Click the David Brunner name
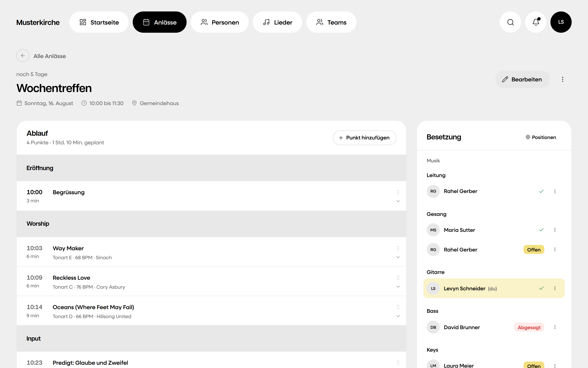The width and height of the screenshot is (588, 368). 462,327
